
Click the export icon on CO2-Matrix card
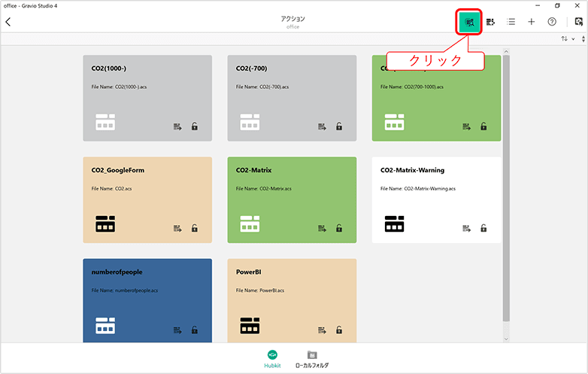(x=322, y=228)
